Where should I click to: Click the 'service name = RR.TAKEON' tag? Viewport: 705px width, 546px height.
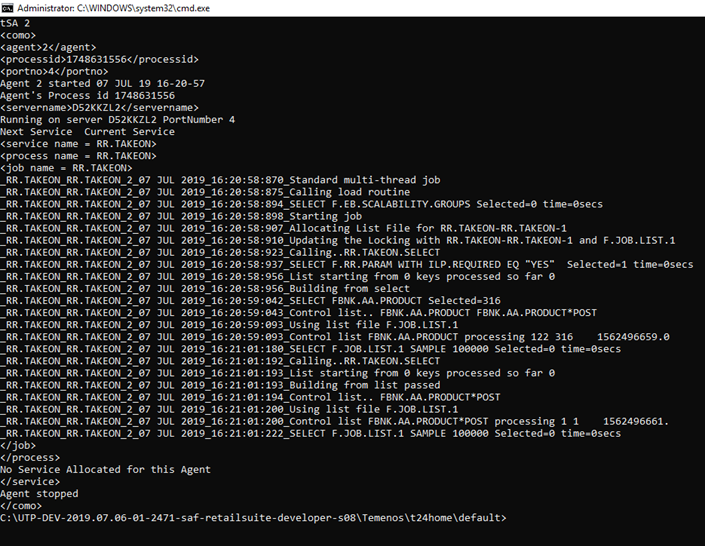(78, 144)
